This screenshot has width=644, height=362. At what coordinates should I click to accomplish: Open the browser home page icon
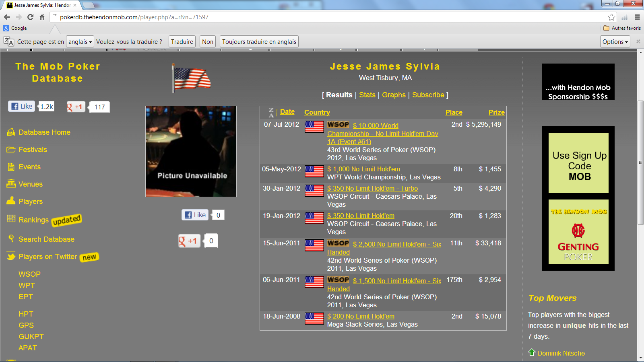(42, 17)
